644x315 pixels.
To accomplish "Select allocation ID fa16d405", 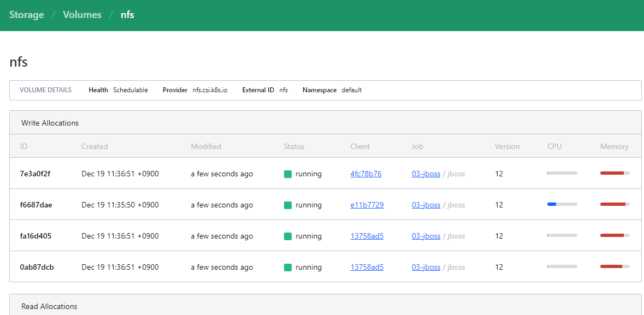I will pos(36,236).
